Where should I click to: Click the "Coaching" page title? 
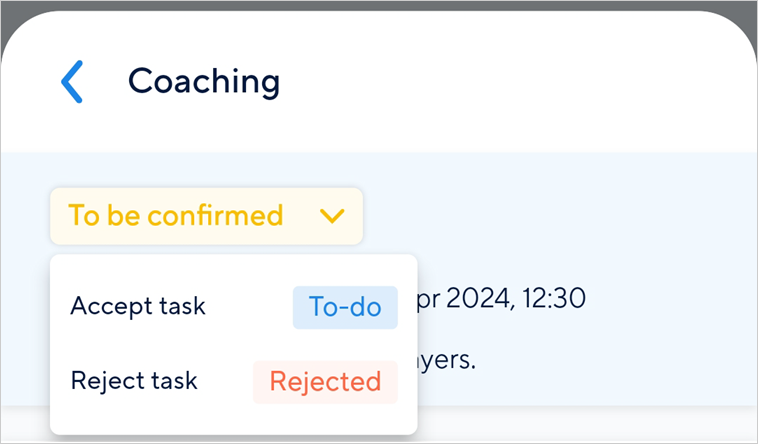tap(204, 81)
